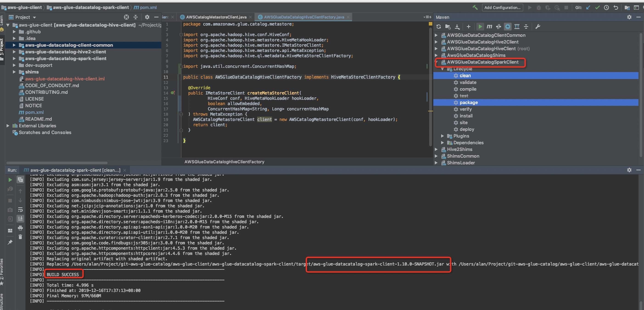Run the selected Maven build
Screen dimensions: 644x310
480,26
